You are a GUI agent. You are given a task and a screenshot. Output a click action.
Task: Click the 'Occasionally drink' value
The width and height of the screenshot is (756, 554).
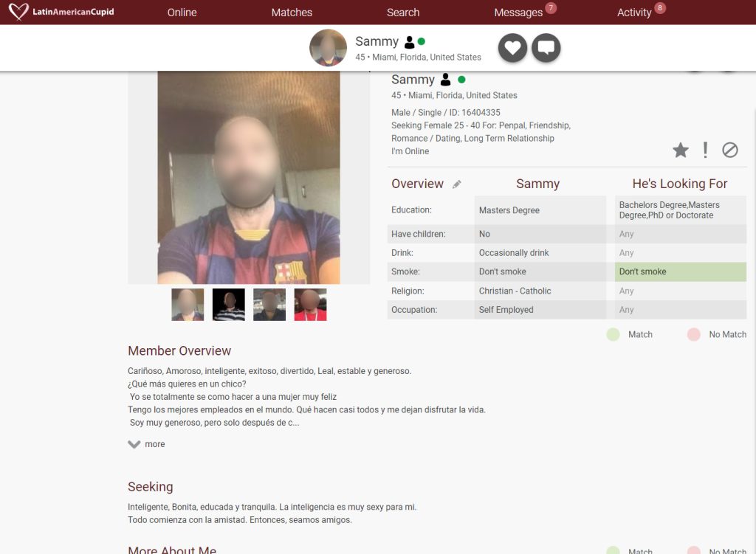tap(514, 253)
